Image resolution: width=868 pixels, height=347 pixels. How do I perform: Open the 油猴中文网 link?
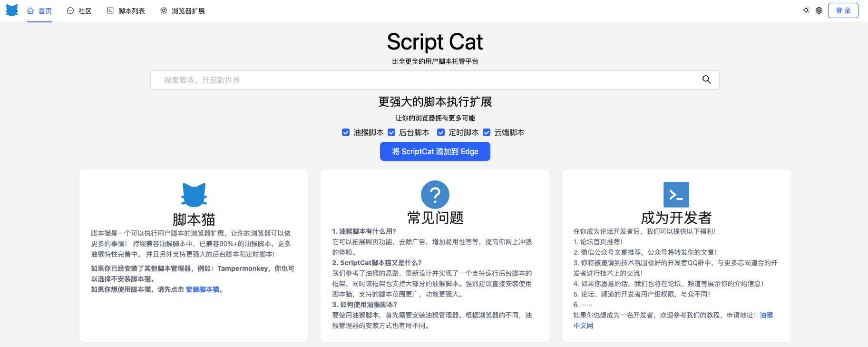click(766, 315)
